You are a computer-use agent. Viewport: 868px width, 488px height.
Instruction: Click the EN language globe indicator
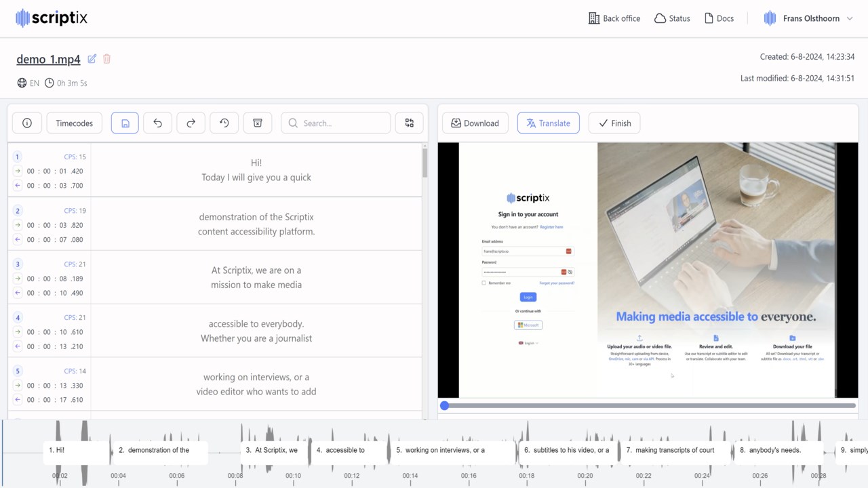pyautogui.click(x=28, y=83)
